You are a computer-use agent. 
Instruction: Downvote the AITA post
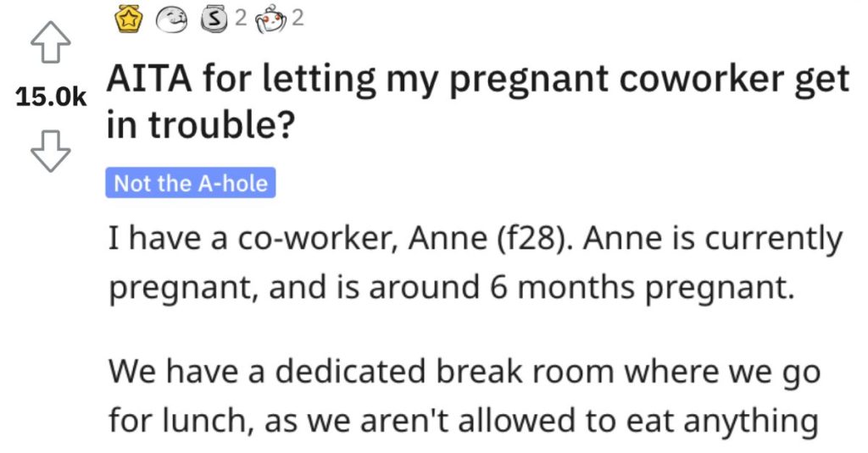(x=50, y=151)
